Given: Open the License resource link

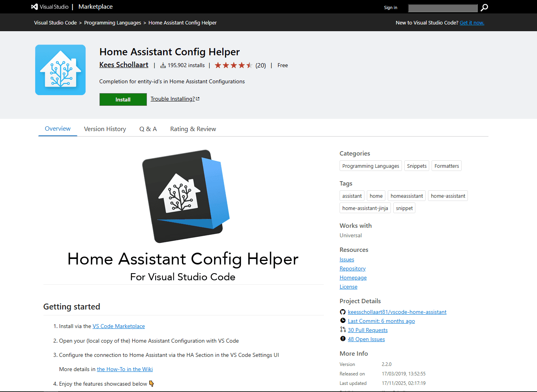Looking at the screenshot, I should [348, 287].
